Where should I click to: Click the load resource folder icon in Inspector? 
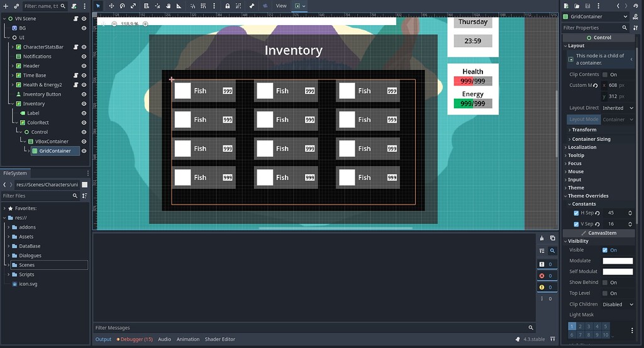[x=577, y=6]
